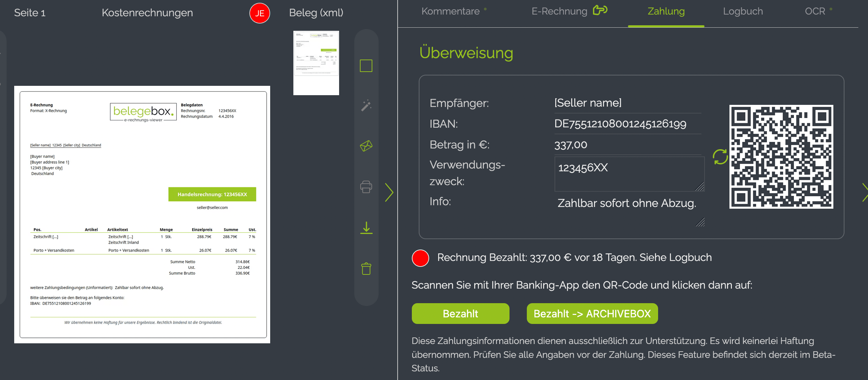Refresh the QR code with the circular arrows icon
Screen dimensions: 868x380
point(720,157)
